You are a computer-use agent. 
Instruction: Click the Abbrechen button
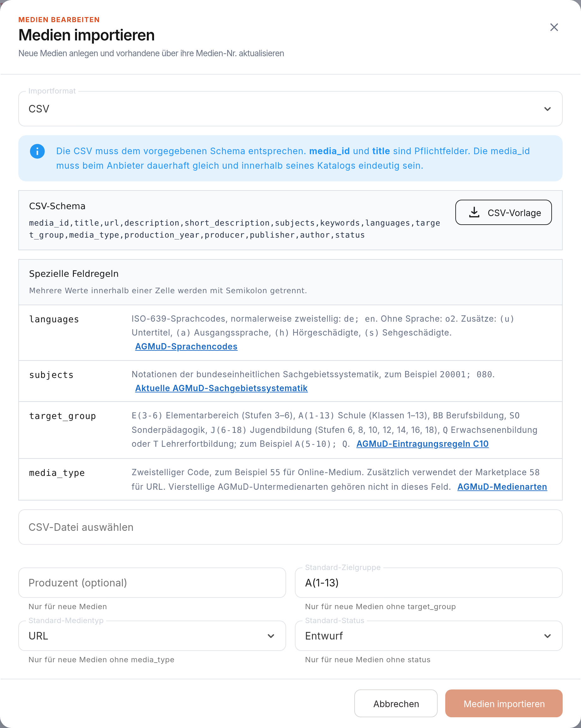(x=396, y=703)
